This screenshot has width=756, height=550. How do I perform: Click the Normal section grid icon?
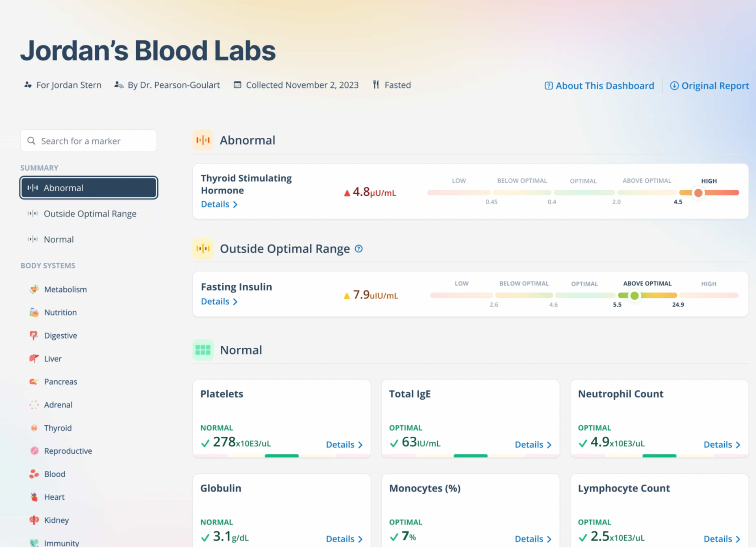click(x=203, y=350)
